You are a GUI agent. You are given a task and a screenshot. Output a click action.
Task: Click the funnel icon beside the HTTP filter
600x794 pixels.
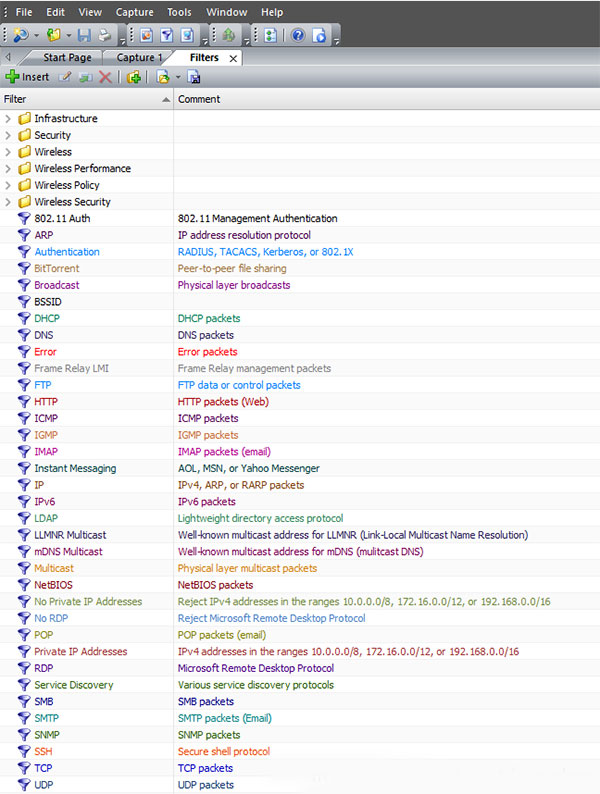(25, 402)
